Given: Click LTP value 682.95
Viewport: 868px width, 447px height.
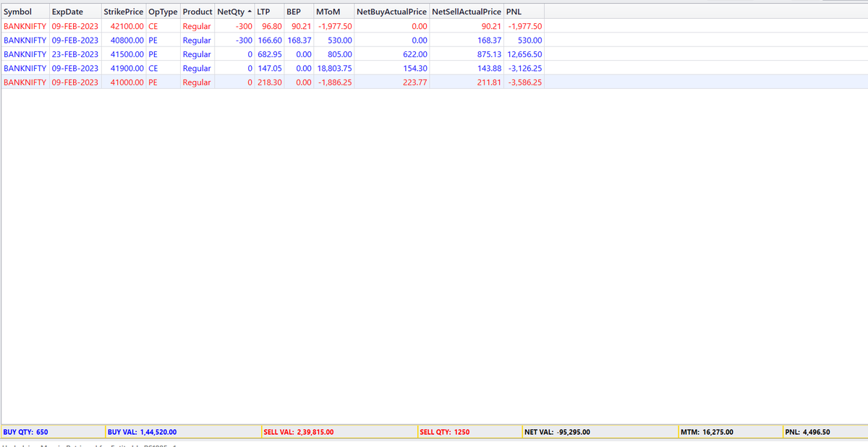Looking at the screenshot, I should coord(270,54).
